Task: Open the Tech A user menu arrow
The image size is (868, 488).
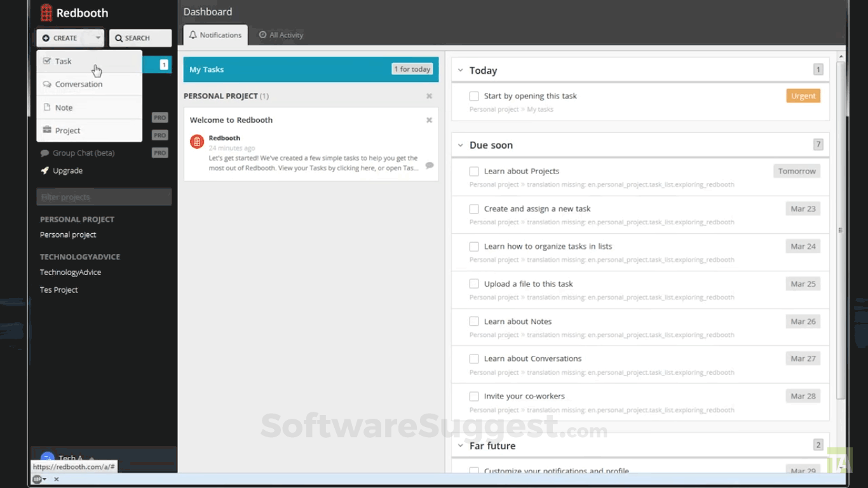Action: click(x=91, y=458)
